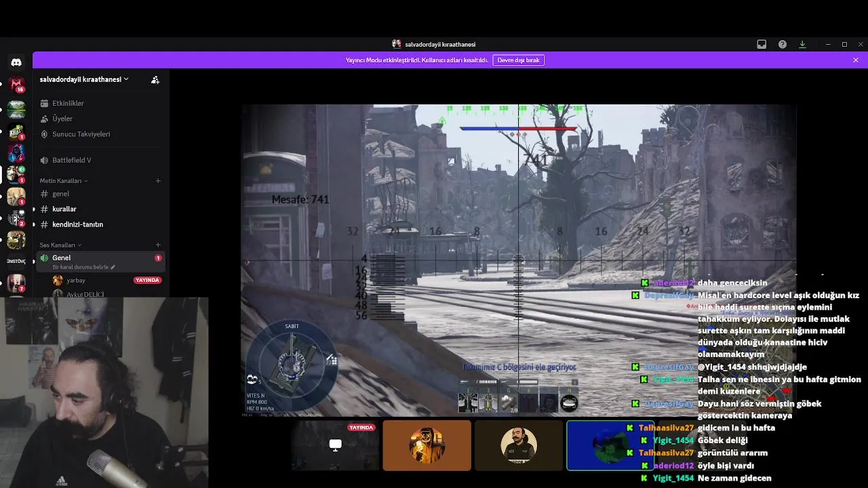The image size is (868, 488).
Task: Collapse the Metin Kanalları category
Action: pos(64,181)
